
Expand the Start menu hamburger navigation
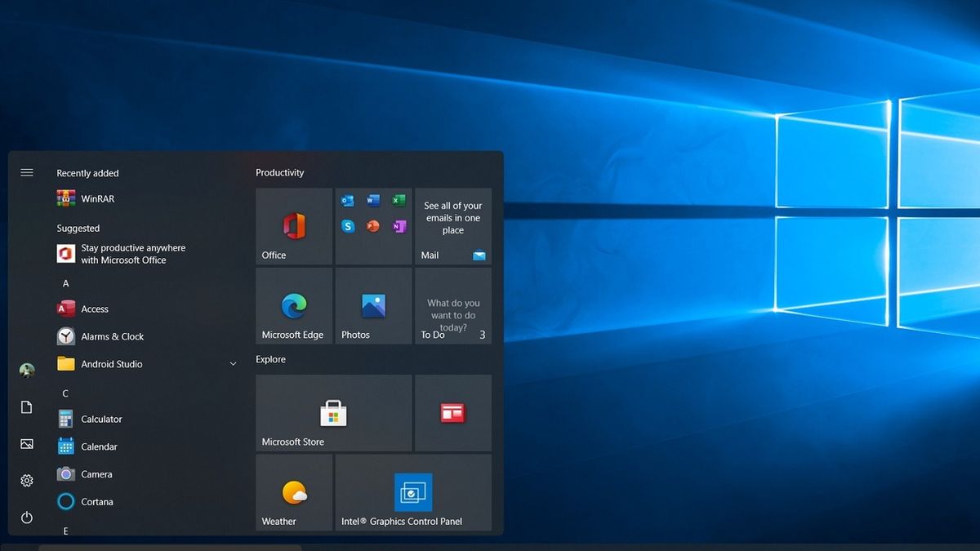tap(27, 172)
